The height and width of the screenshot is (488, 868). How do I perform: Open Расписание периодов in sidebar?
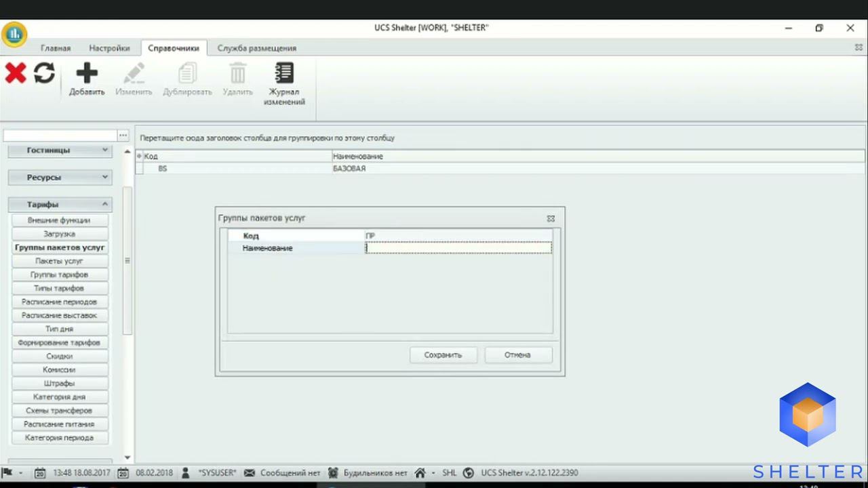(x=59, y=302)
